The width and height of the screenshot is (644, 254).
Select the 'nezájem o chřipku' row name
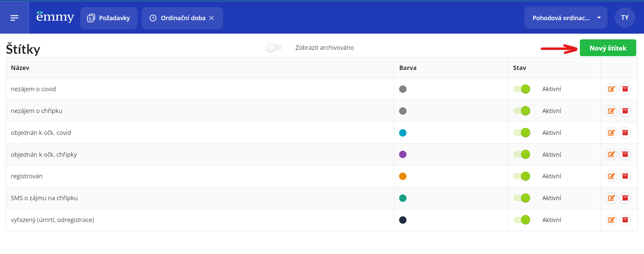(36, 111)
